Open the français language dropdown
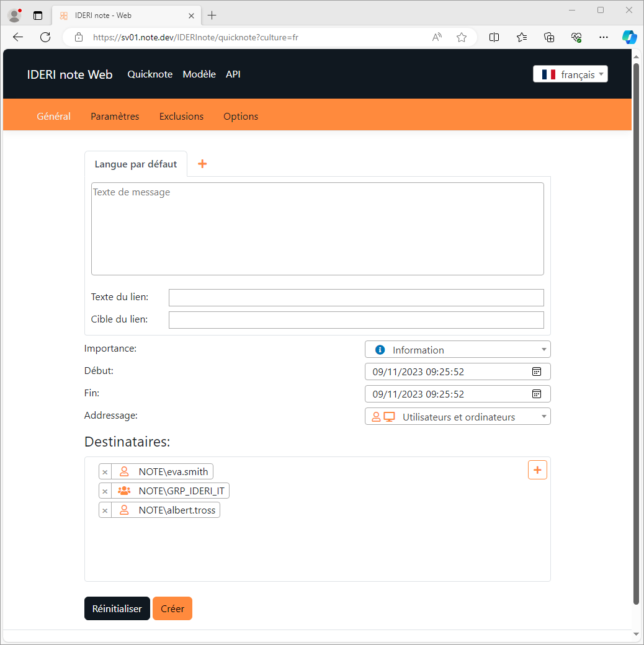 click(570, 74)
